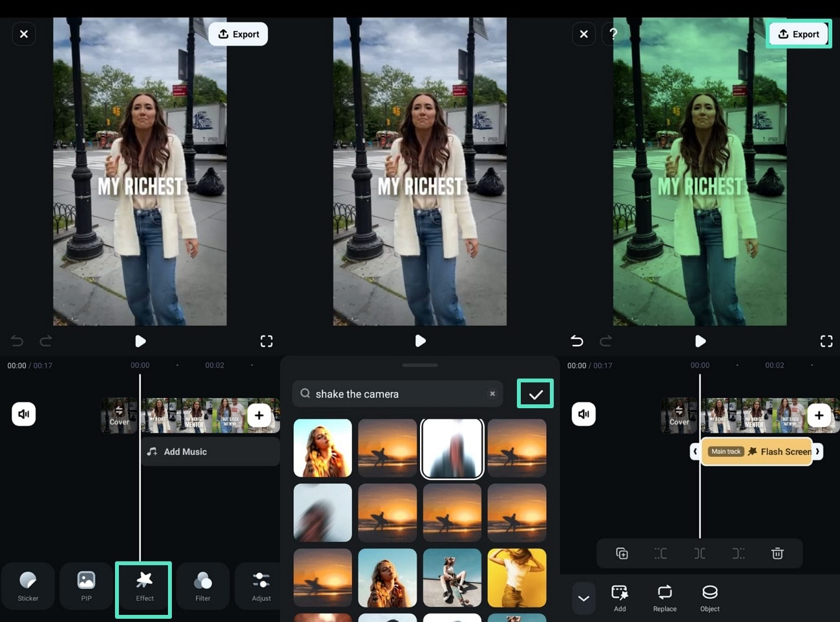Choose the diagonal motion-blur effect in second row

(322, 513)
